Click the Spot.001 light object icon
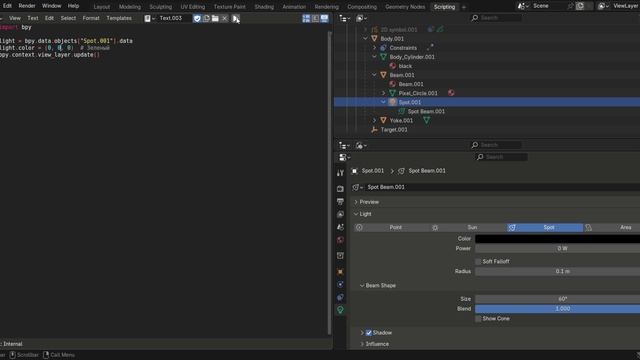Viewport: 640px width, 360px height. pyautogui.click(x=393, y=102)
